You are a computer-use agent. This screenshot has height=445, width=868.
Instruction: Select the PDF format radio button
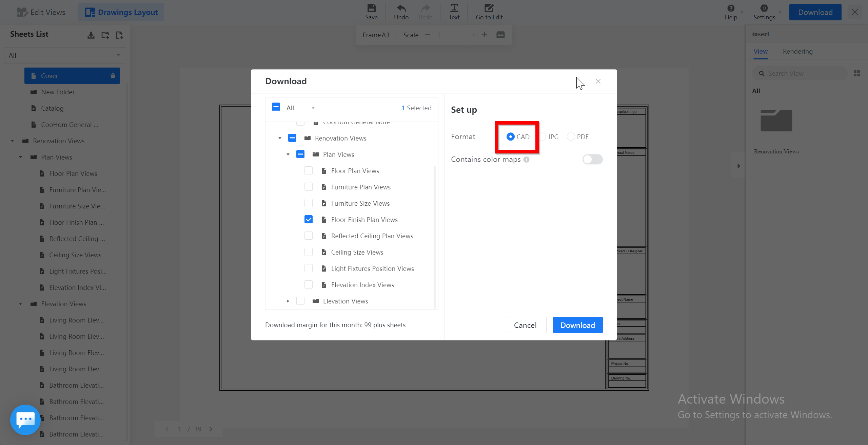571,137
